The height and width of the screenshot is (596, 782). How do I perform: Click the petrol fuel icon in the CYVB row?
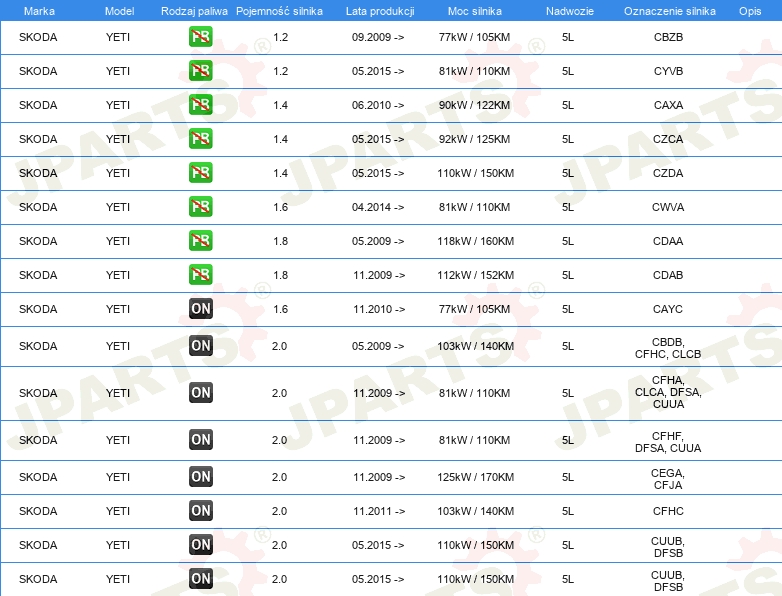[200, 71]
